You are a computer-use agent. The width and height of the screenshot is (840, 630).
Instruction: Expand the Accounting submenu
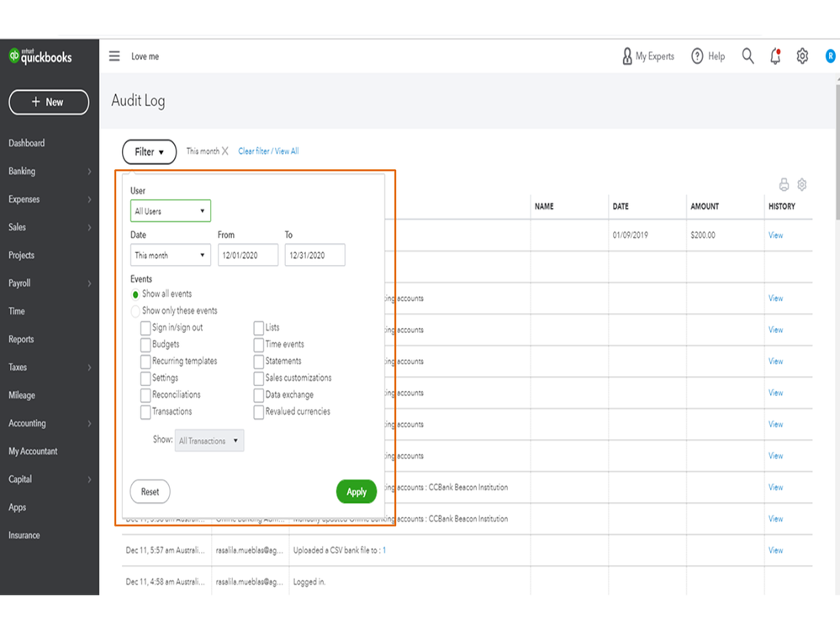(x=89, y=423)
